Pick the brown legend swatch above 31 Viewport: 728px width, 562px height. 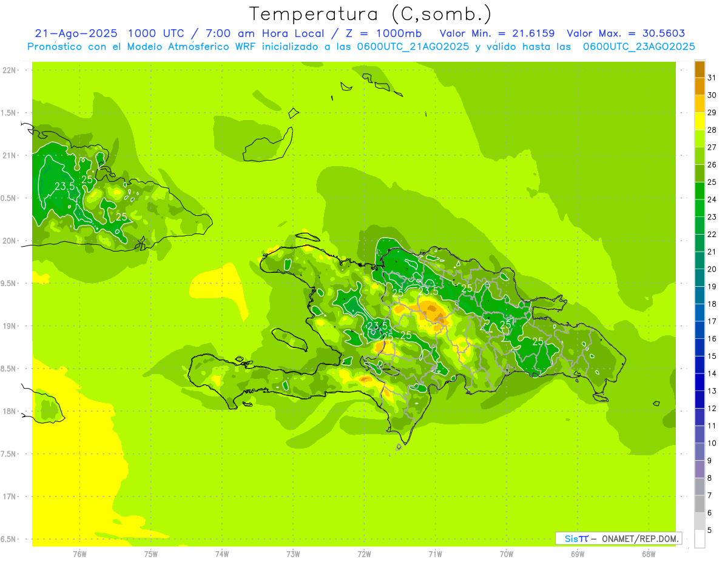point(699,69)
